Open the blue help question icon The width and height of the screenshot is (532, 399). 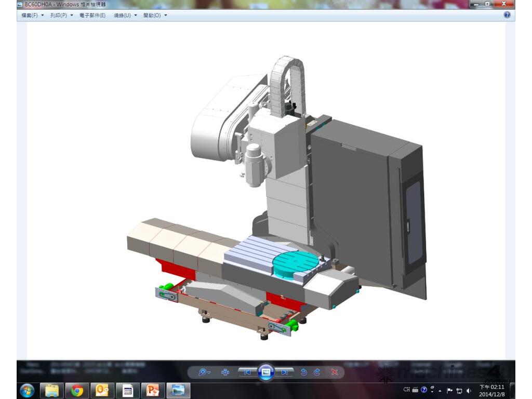pyautogui.click(x=507, y=15)
